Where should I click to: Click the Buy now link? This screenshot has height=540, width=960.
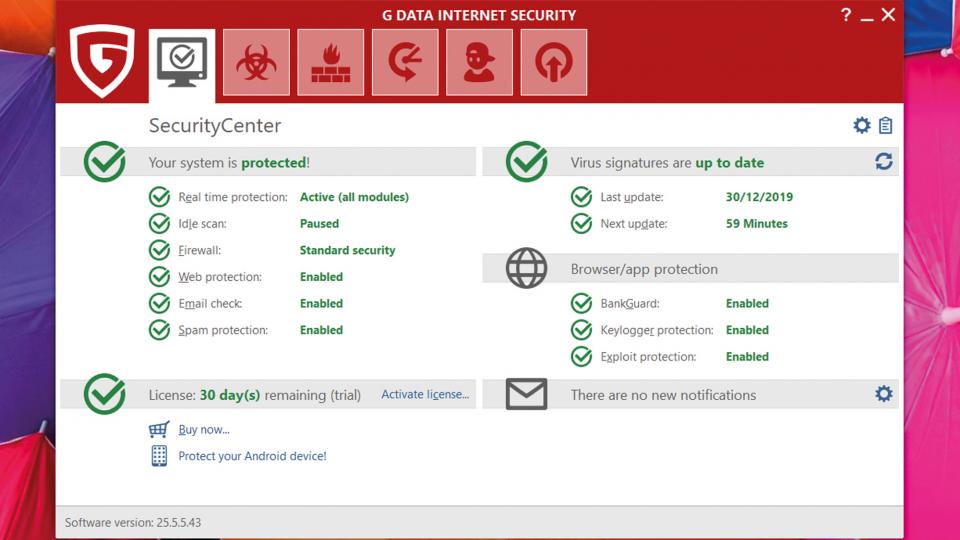[x=204, y=430]
